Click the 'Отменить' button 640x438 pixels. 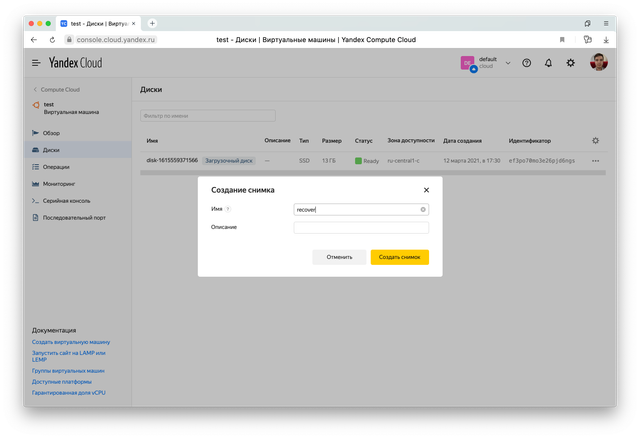click(339, 257)
